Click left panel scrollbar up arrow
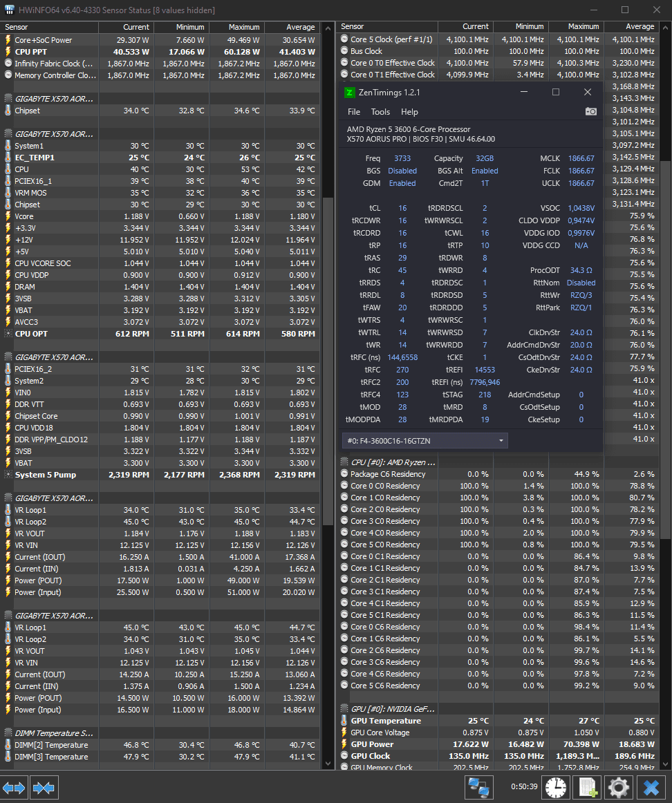The width and height of the screenshot is (672, 803). [x=328, y=28]
